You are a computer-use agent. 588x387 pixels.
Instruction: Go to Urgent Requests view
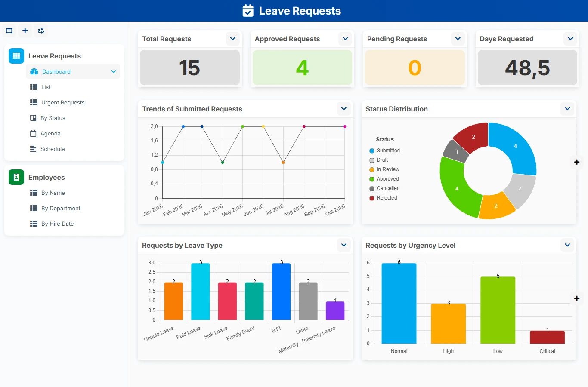click(73, 102)
